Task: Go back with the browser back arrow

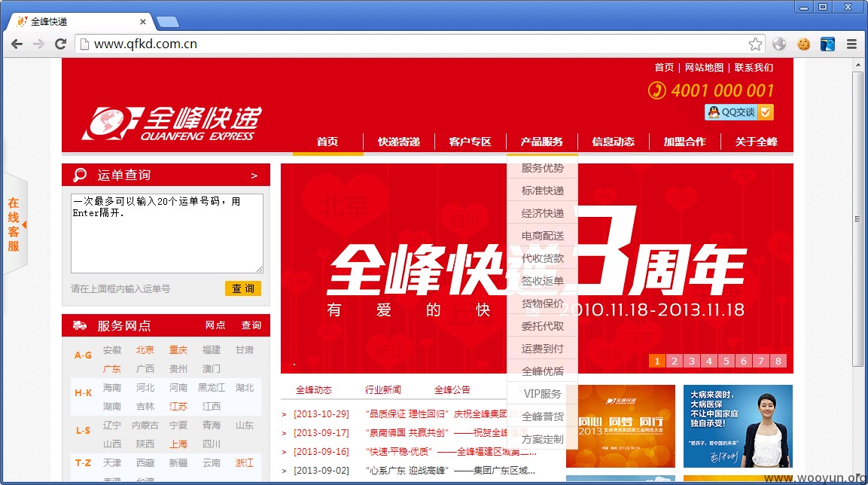Action: tap(17, 44)
